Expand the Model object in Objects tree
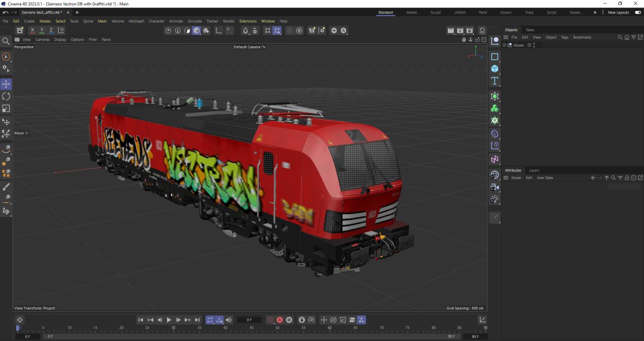 click(505, 45)
